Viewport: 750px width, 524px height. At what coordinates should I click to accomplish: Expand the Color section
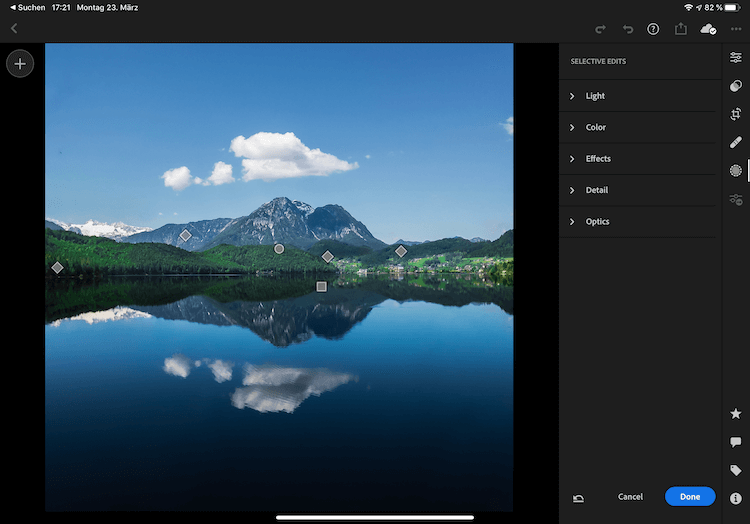[x=637, y=127]
